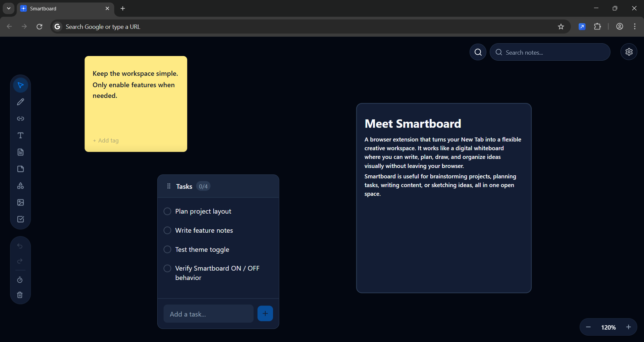Open the browser extensions menu
Viewport: 644px width, 342px height.
click(x=598, y=26)
